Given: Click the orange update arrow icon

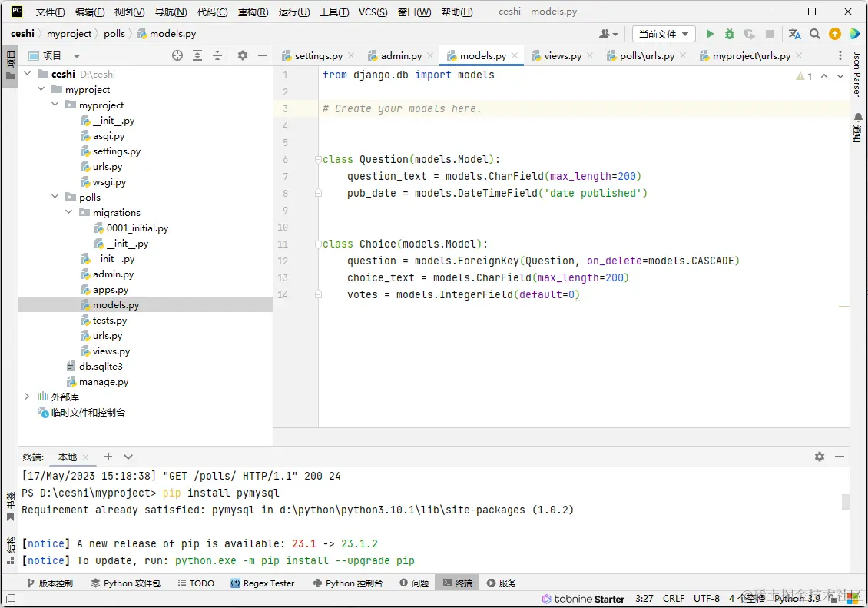Looking at the screenshot, I should [835, 34].
